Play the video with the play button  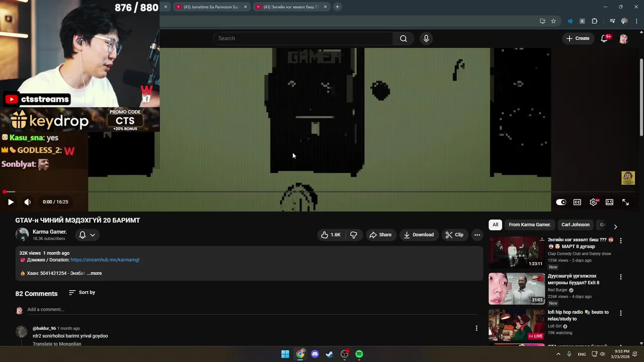pyautogui.click(x=11, y=202)
